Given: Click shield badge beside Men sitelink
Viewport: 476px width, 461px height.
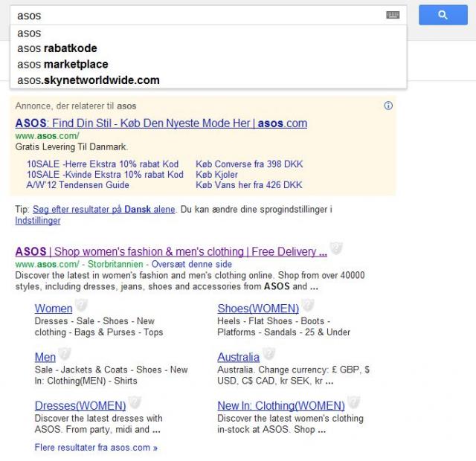Looking at the screenshot, I should [65, 354].
